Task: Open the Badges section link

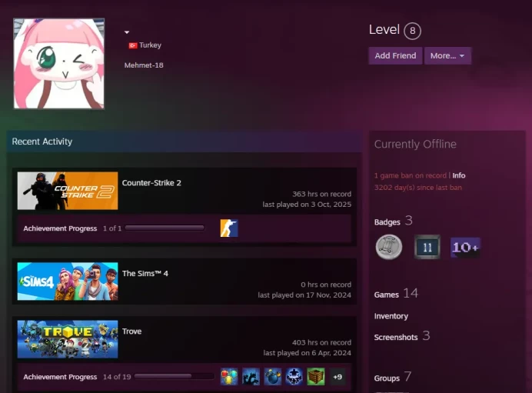Action: [x=393, y=221]
